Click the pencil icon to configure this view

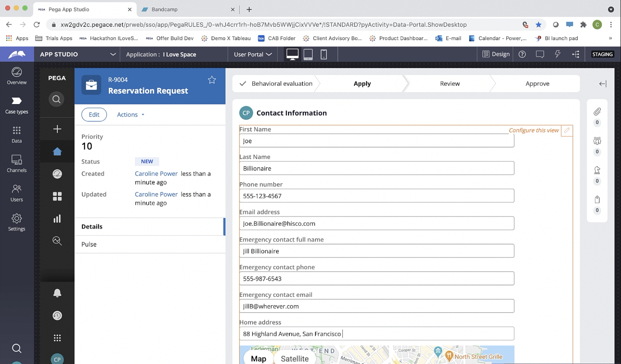pyautogui.click(x=567, y=130)
